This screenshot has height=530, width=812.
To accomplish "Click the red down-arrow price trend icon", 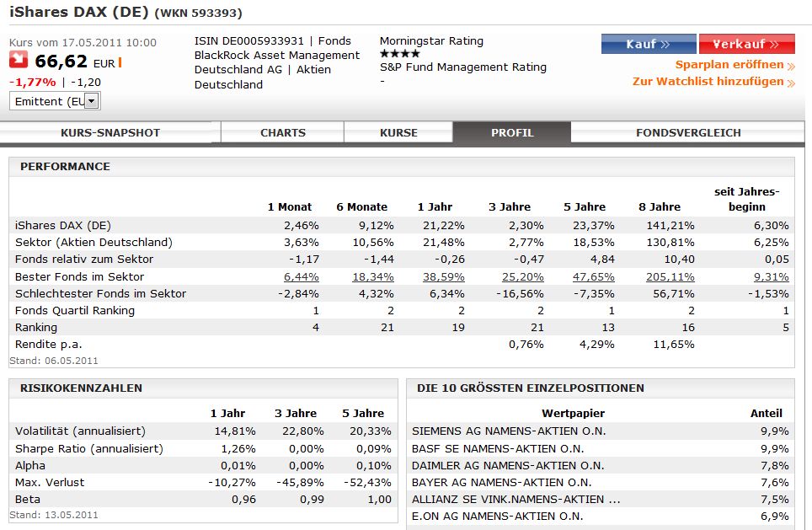I will 19,61.
